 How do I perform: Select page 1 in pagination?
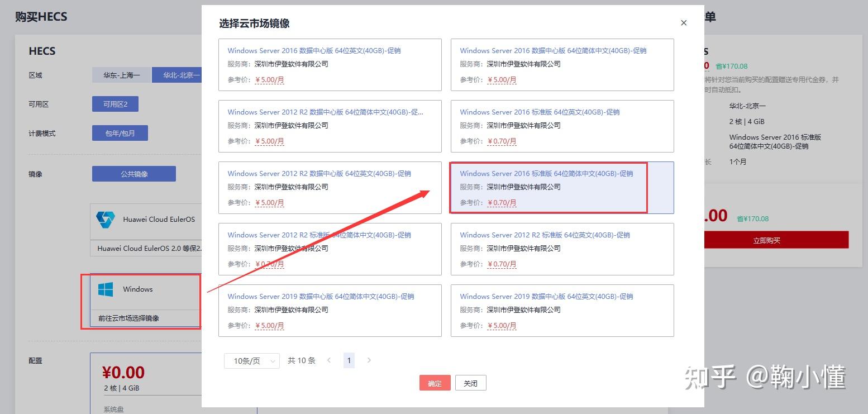349,360
